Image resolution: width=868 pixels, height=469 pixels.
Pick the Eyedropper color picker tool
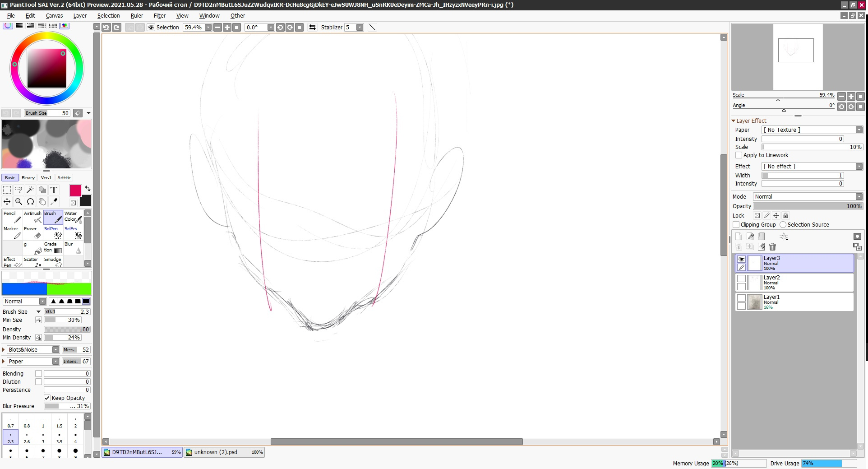[54, 201]
